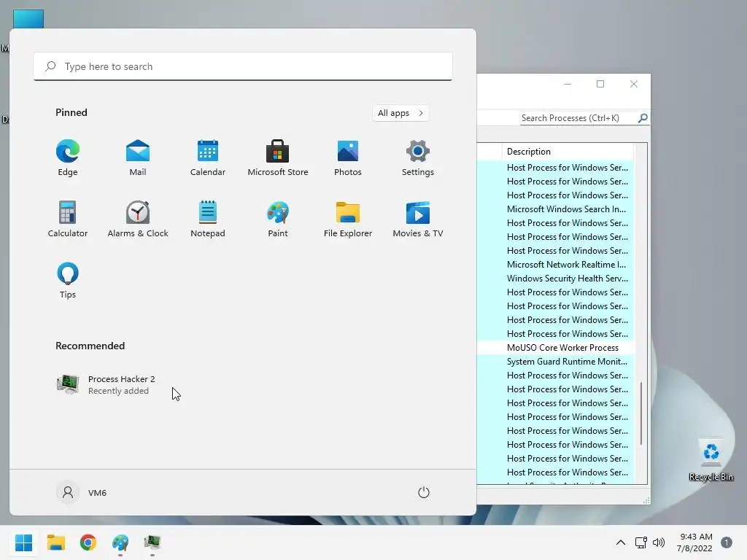The width and height of the screenshot is (747, 560).
Task: Open recommended Process Hacker 2
Action: pyautogui.click(x=106, y=385)
